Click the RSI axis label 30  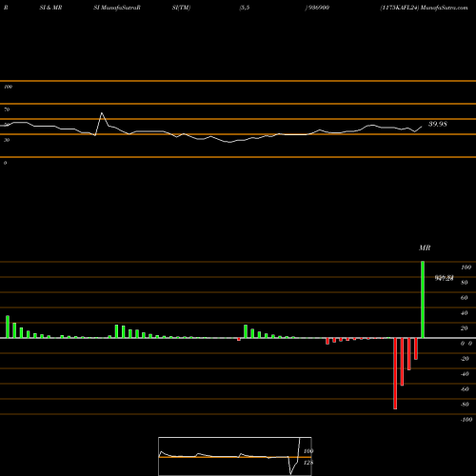pyautogui.click(x=7, y=140)
